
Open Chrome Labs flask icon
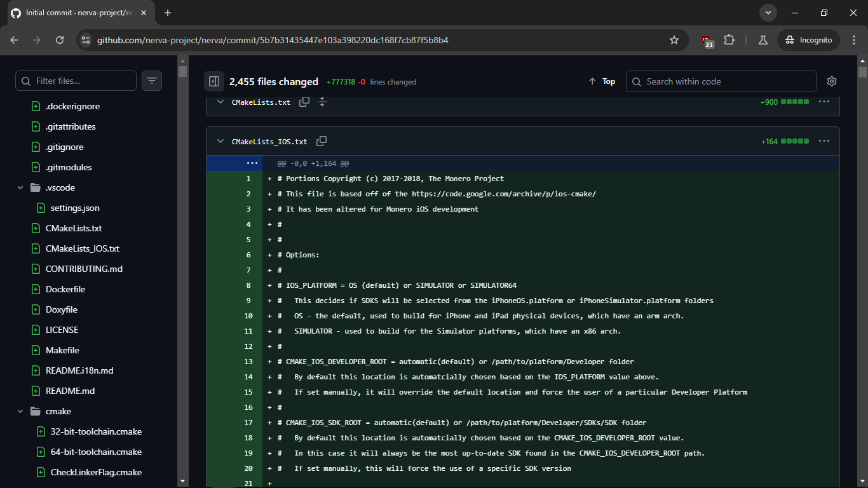click(763, 40)
